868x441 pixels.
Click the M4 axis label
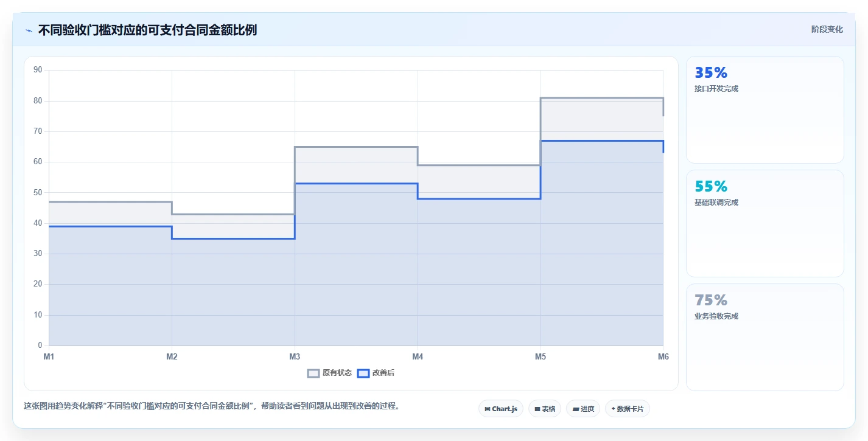418,356
